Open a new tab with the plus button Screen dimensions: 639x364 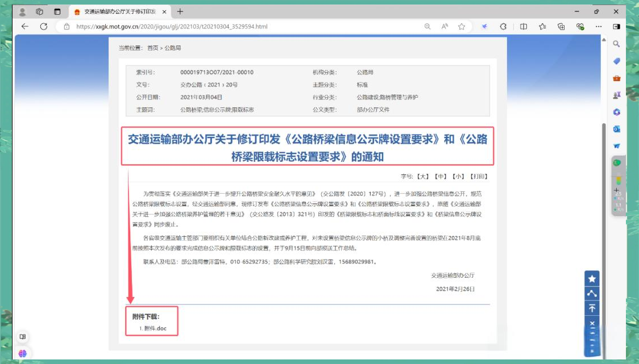tap(180, 12)
